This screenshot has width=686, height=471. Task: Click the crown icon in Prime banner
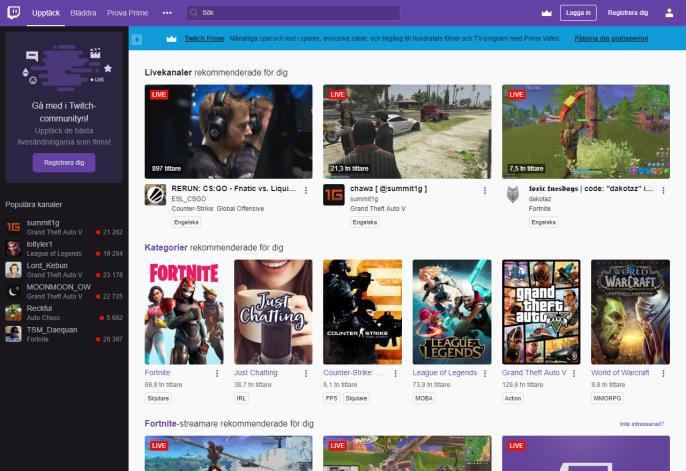click(171, 39)
